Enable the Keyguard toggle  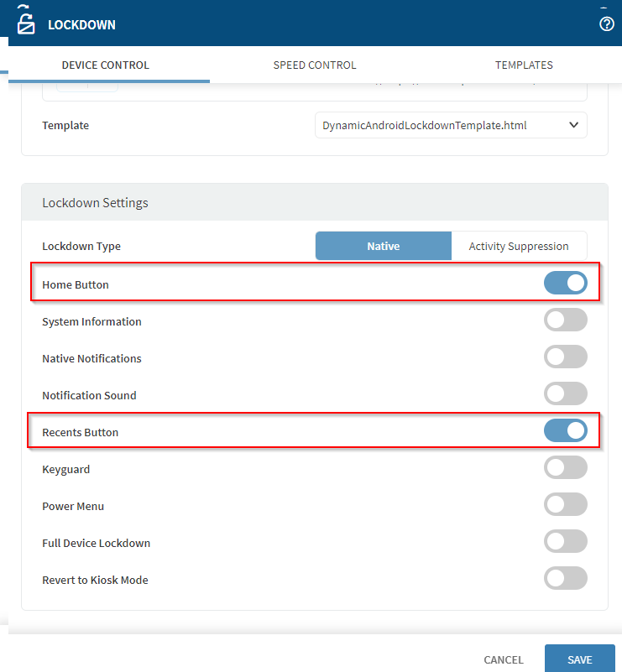(x=566, y=468)
